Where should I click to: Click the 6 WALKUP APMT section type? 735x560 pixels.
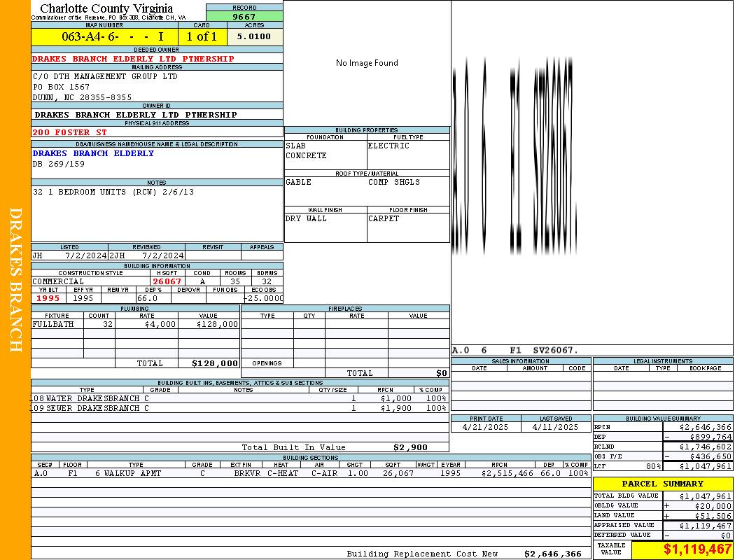(x=128, y=474)
